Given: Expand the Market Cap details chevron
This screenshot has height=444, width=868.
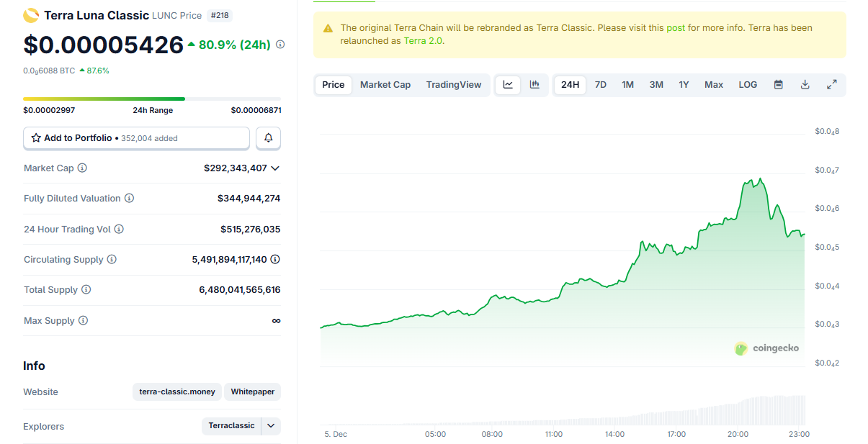Looking at the screenshot, I should [274, 168].
